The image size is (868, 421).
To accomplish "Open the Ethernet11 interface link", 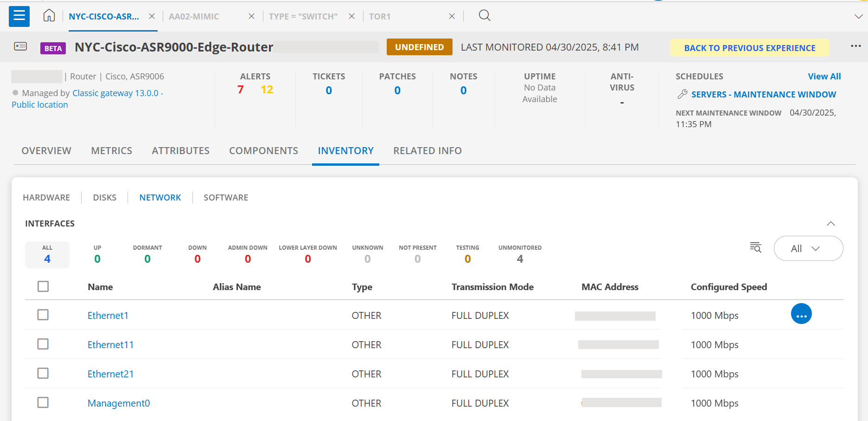I will (x=111, y=345).
